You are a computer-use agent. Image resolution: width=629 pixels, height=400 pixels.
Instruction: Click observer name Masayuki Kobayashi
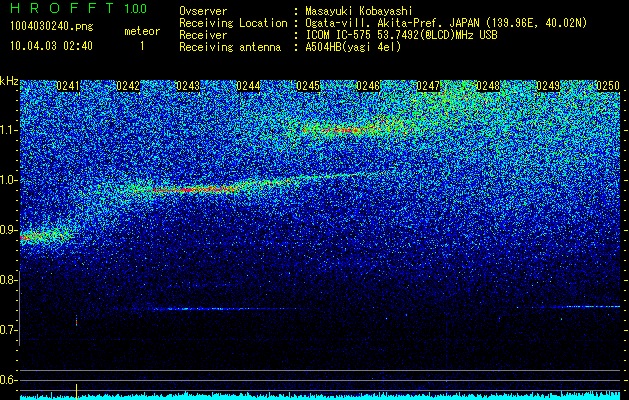point(359,11)
